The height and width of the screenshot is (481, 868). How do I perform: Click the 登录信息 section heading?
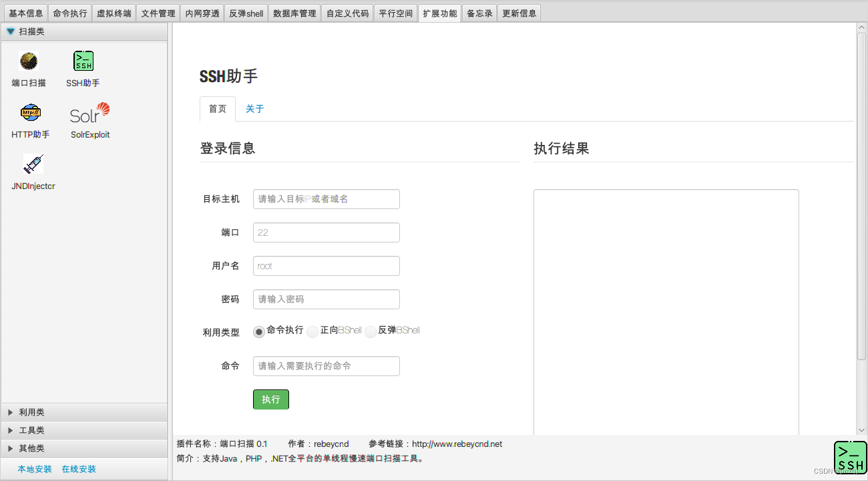228,148
